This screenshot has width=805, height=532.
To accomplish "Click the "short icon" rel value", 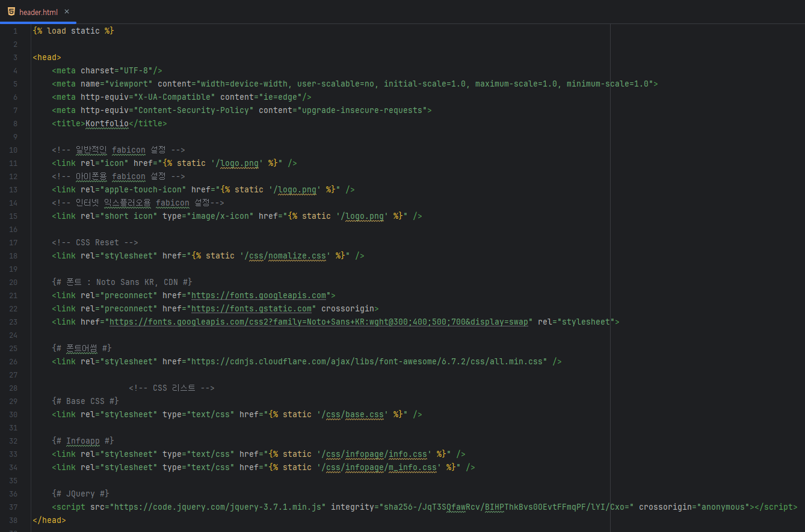I will (129, 216).
